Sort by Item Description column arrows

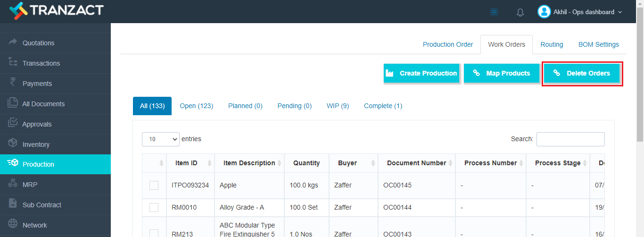point(279,163)
